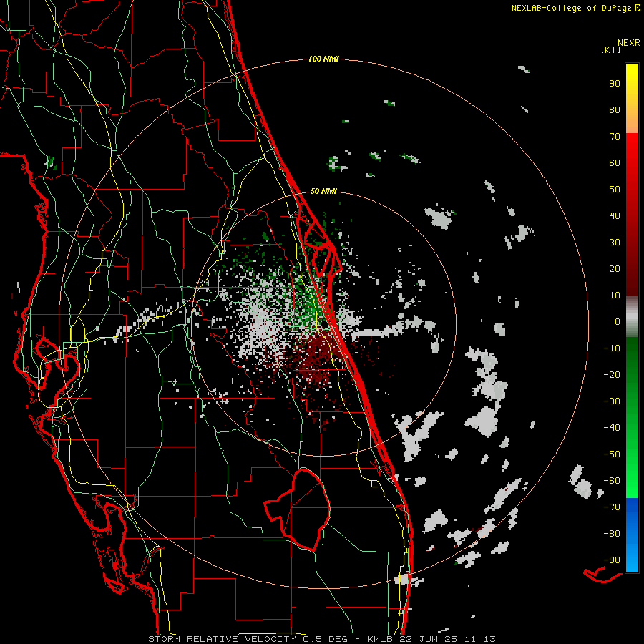
Task: Click "STORM RELATIVE VELOCITY" in the bottom caption
Action: coord(222,639)
